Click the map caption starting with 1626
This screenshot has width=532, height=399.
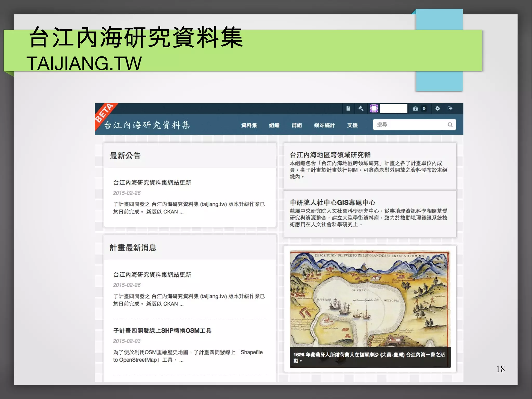point(369,357)
